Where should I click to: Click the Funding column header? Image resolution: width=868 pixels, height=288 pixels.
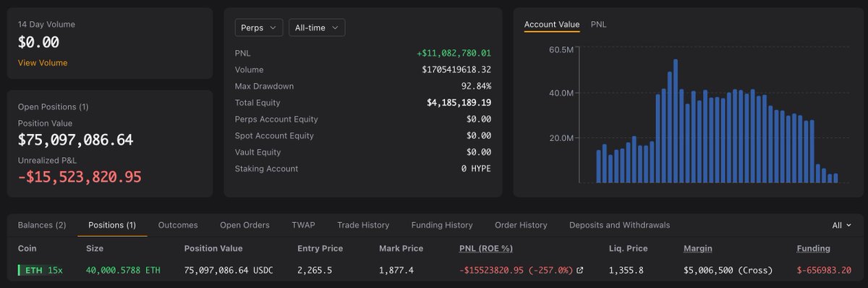pyautogui.click(x=814, y=248)
